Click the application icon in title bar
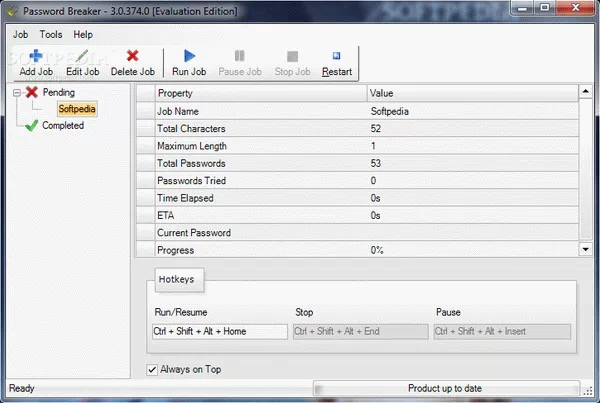Screen dimensions: 600x403 12,11
